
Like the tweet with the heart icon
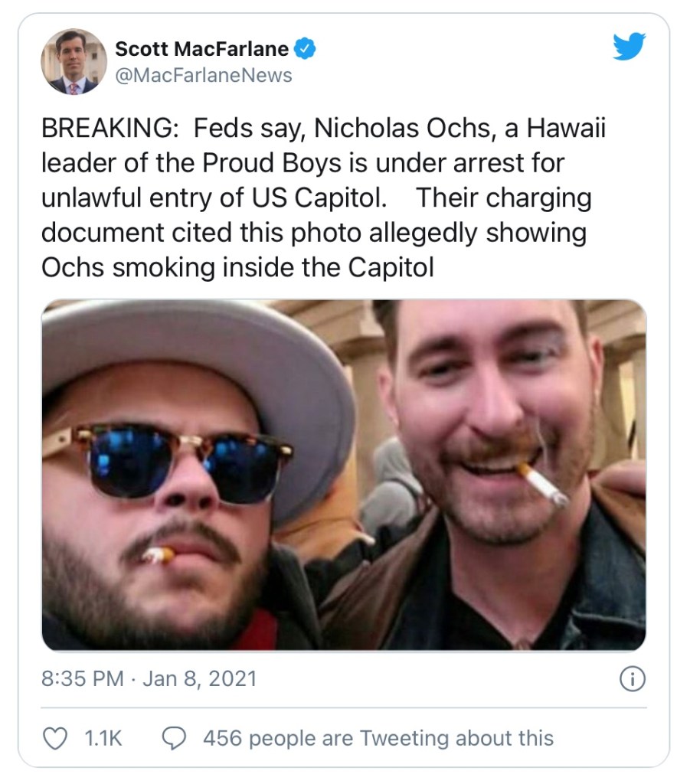(x=54, y=738)
